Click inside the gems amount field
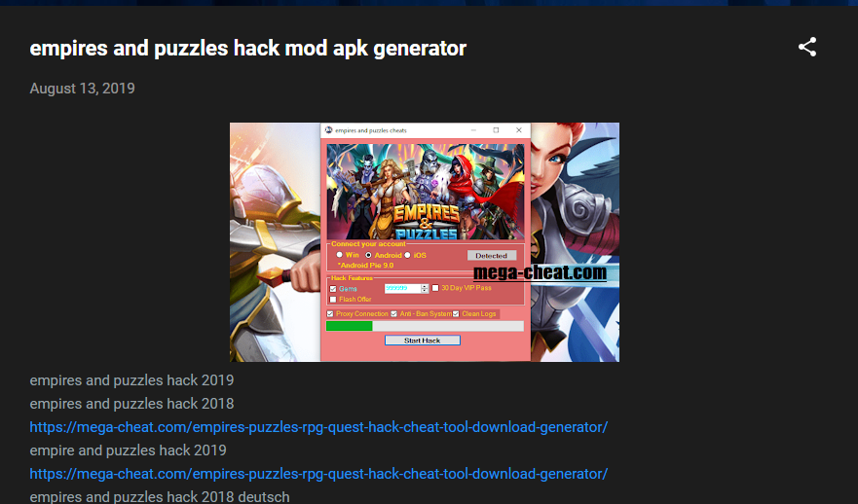Image resolution: width=858 pixels, height=504 pixels. click(402, 288)
